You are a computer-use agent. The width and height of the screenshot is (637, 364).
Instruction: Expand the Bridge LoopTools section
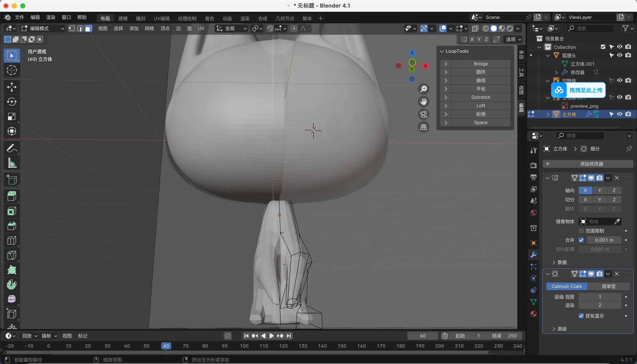pyautogui.click(x=446, y=64)
